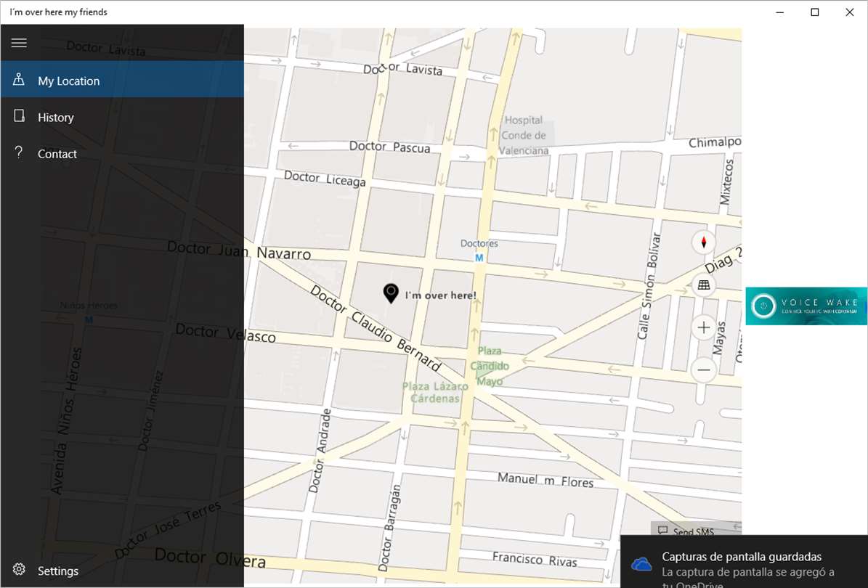Image resolution: width=868 pixels, height=588 pixels.
Task: Click the My Location pin icon
Action: (19, 80)
